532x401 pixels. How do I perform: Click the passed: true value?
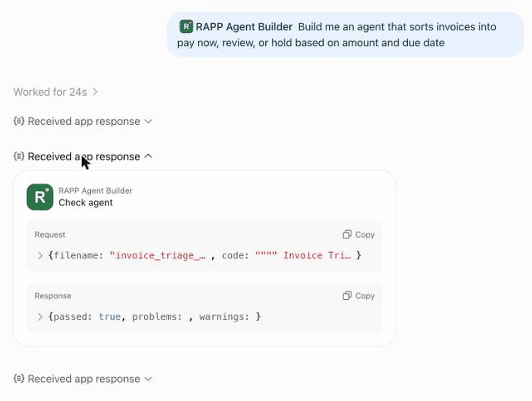pos(109,317)
